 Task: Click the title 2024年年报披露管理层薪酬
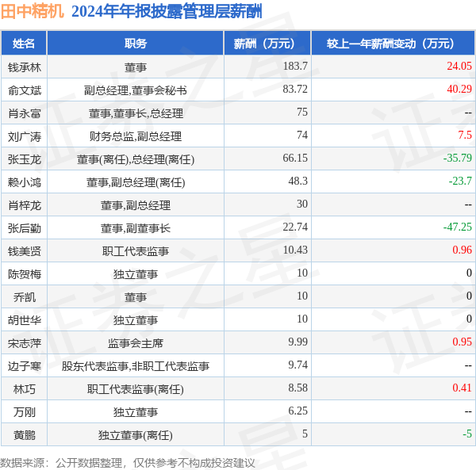167,12
